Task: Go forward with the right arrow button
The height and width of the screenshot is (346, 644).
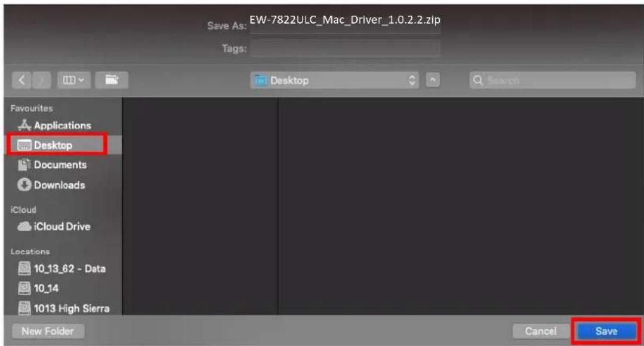Action: pyautogui.click(x=42, y=80)
